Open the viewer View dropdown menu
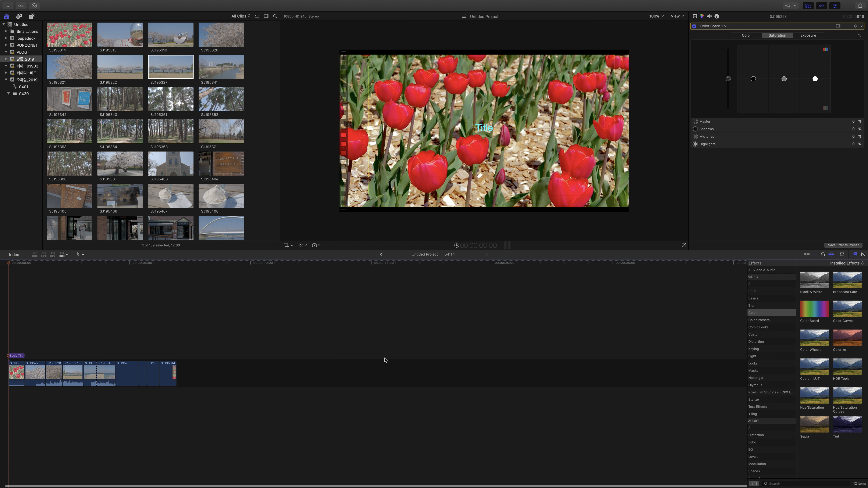Image resolution: width=868 pixels, height=488 pixels. (x=677, y=16)
